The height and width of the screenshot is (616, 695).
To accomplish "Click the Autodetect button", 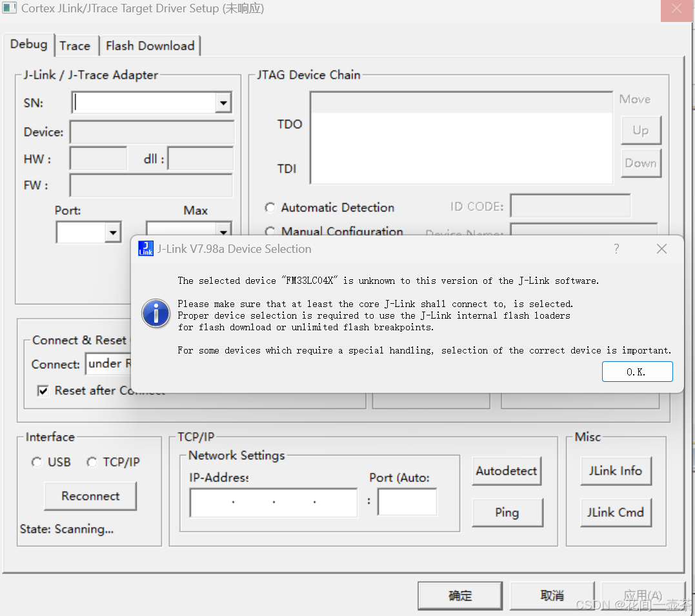I will click(507, 471).
